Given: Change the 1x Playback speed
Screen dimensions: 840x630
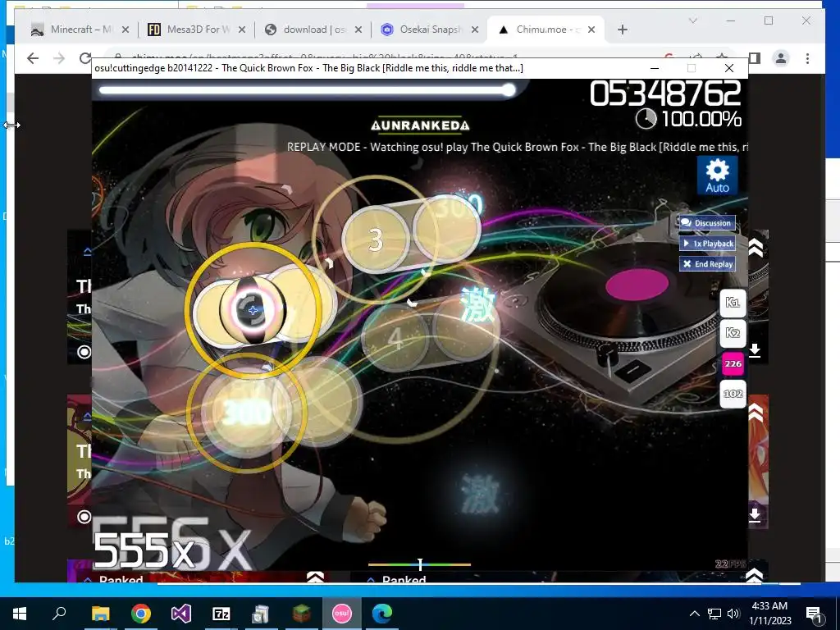Looking at the screenshot, I should coord(707,243).
